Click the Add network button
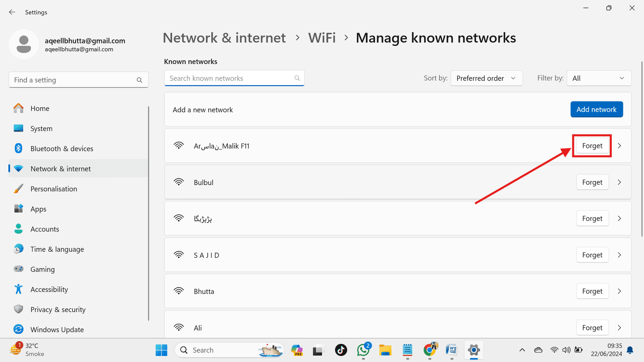The image size is (644, 362). coord(596,109)
